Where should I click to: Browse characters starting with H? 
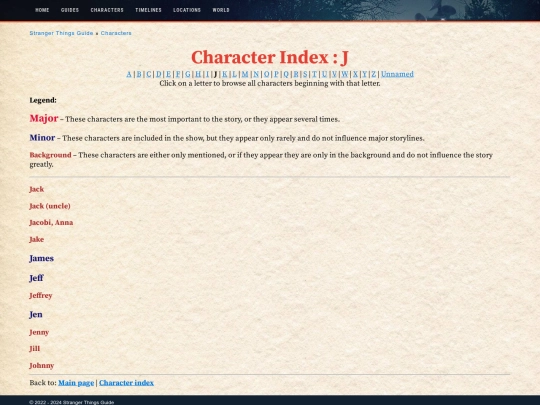tap(198, 74)
